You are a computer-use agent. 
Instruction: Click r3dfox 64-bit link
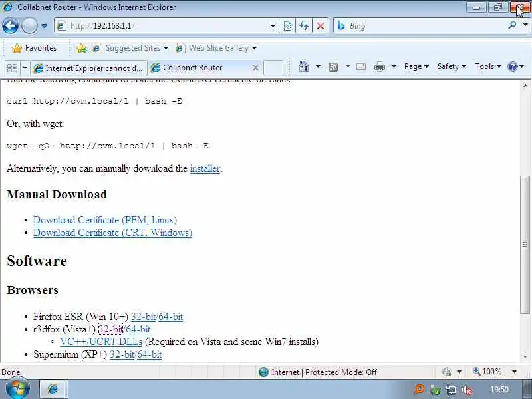(138, 329)
